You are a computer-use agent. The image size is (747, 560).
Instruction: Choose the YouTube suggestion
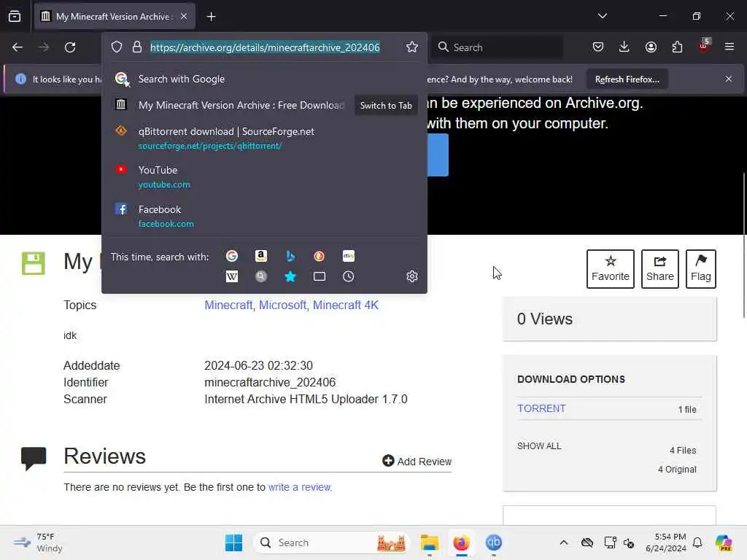[x=264, y=176]
